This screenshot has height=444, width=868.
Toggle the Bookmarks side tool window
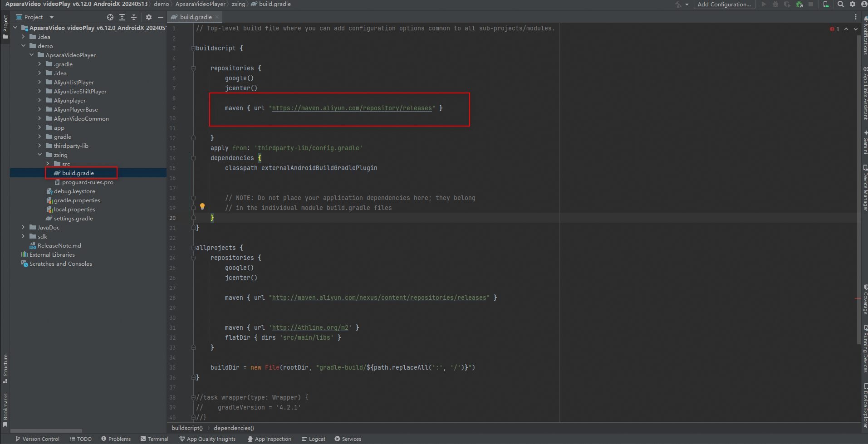[5, 410]
